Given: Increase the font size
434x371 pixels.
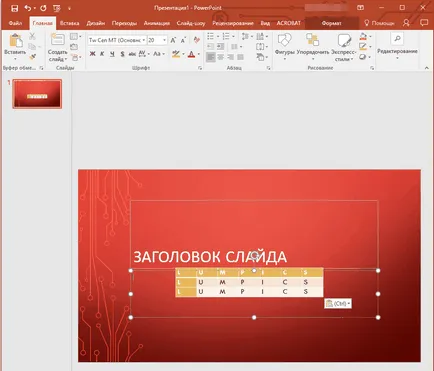Looking at the screenshot, I should coord(173,40).
